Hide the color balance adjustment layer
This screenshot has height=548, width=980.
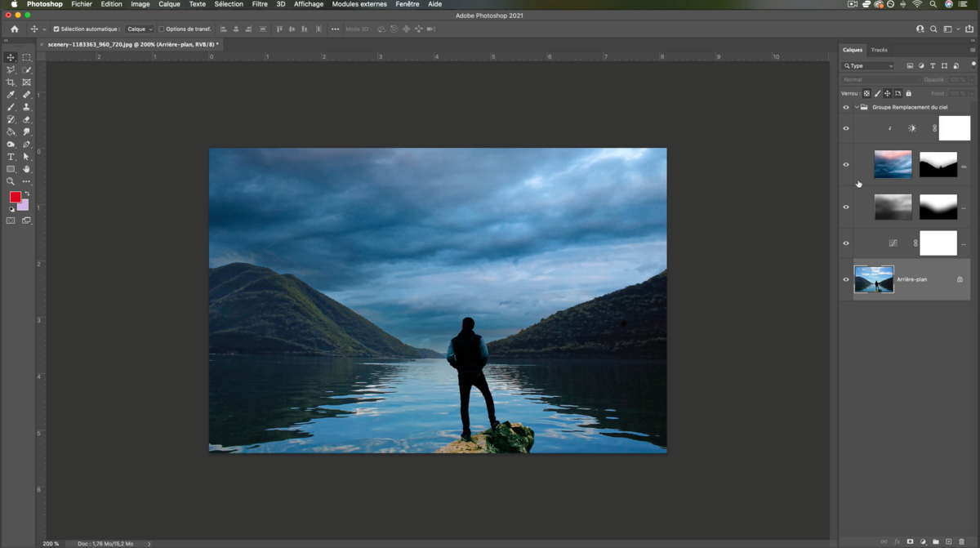point(846,243)
